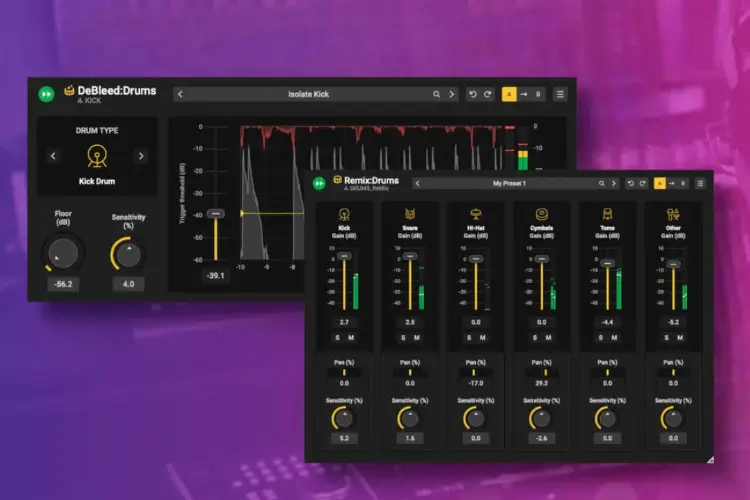Viewport: 750px width, 500px height.
Task: Click the Cymbals channel icon
Action: click(x=541, y=214)
